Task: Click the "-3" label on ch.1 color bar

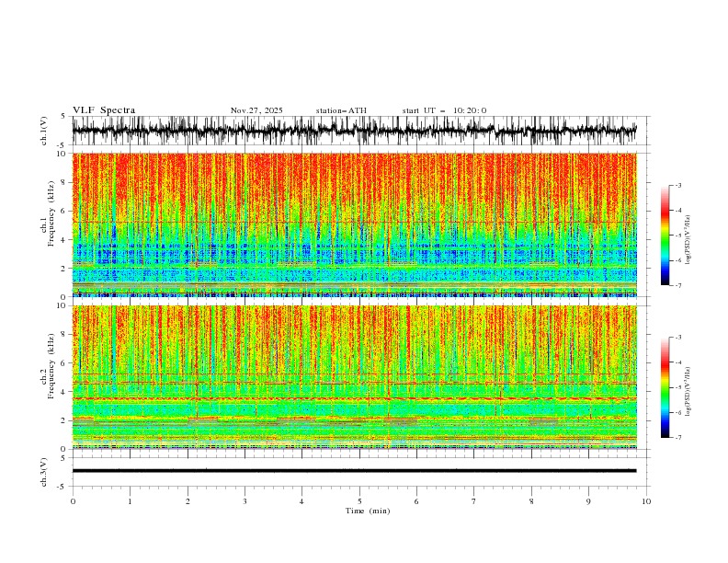Action: (677, 185)
